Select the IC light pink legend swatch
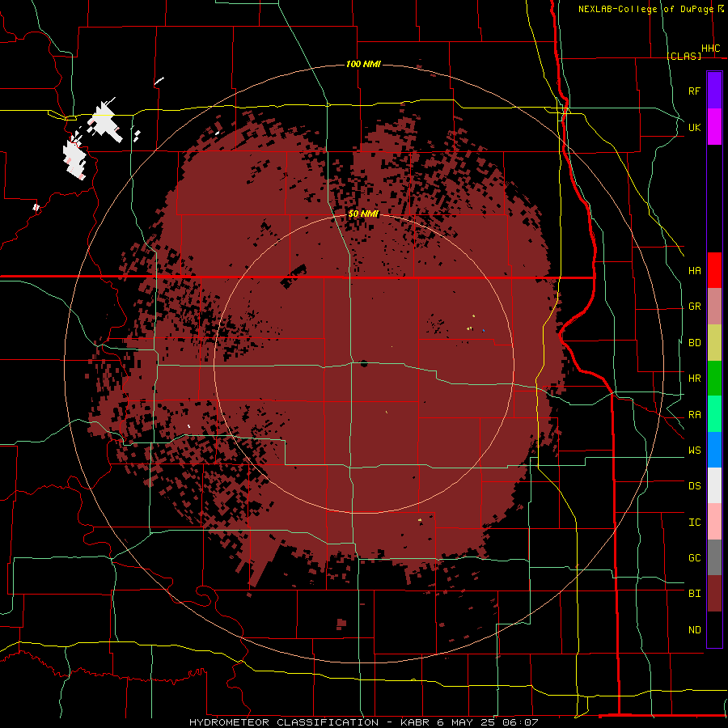Screen dimensions: 728x728 pyautogui.click(x=714, y=522)
